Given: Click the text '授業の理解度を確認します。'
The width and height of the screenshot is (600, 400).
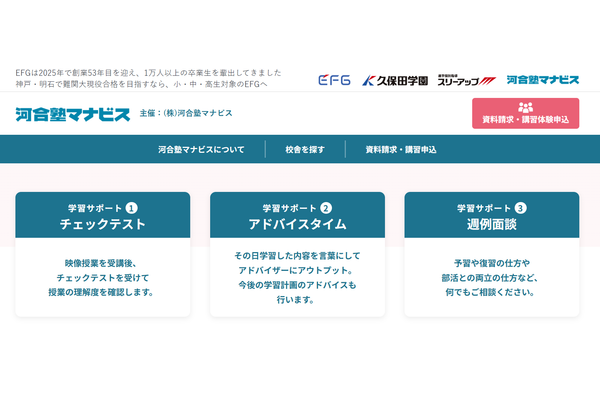Looking at the screenshot, I should [x=101, y=292].
